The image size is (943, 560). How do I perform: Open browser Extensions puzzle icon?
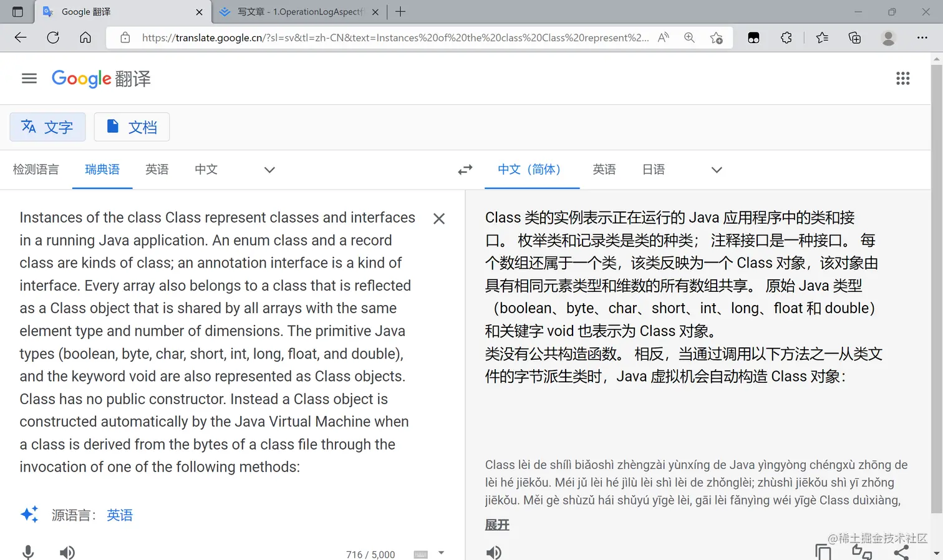(786, 37)
